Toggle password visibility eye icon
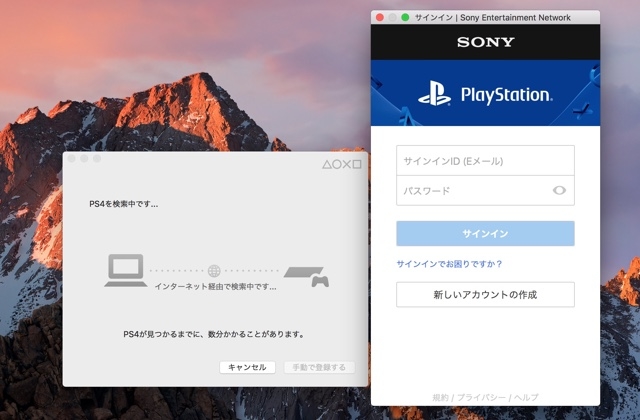 pos(559,190)
